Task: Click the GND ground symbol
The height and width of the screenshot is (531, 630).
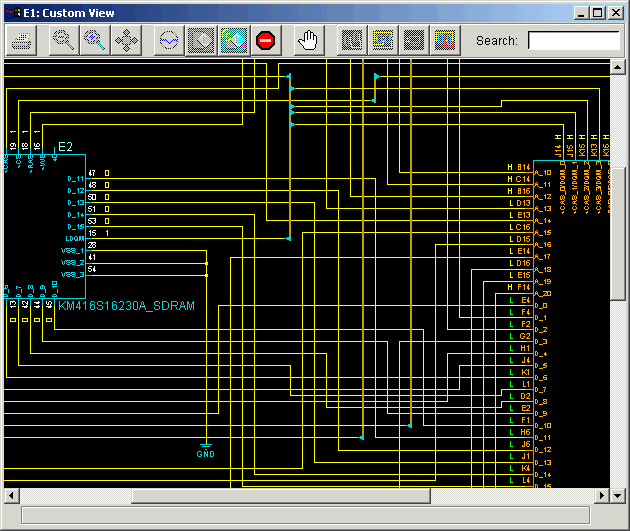Action: coord(206,451)
